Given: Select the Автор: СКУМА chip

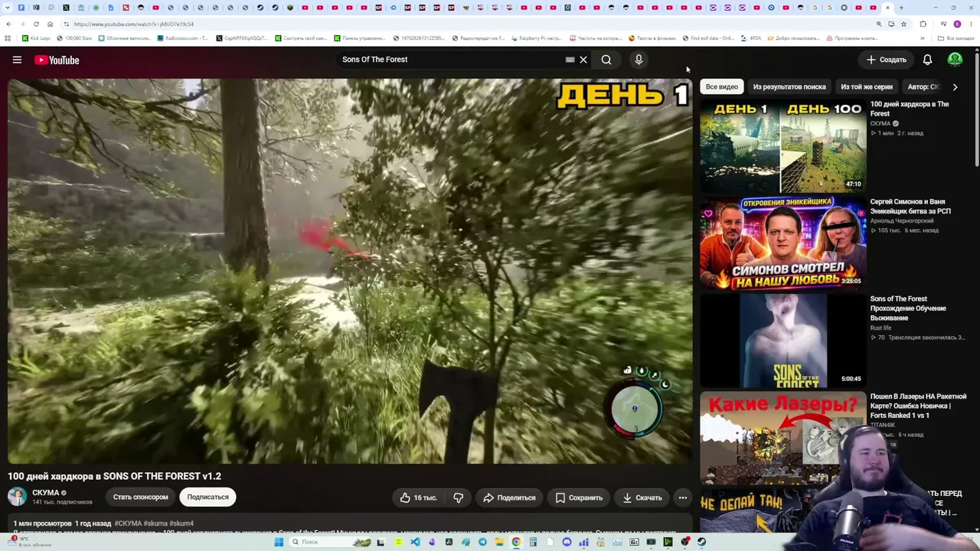Looking at the screenshot, I should tap(923, 86).
